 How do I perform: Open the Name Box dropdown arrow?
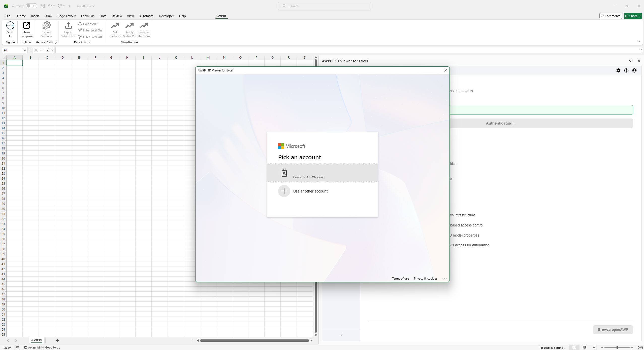[x=25, y=50]
